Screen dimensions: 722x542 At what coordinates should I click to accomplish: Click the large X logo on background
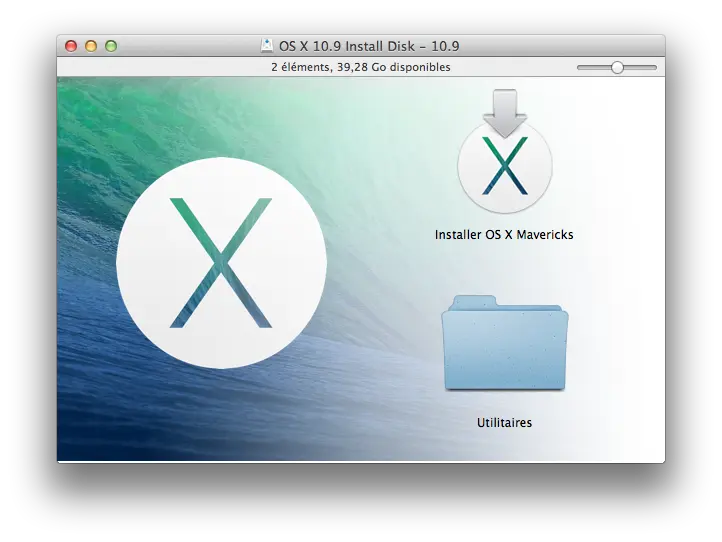click(x=221, y=263)
